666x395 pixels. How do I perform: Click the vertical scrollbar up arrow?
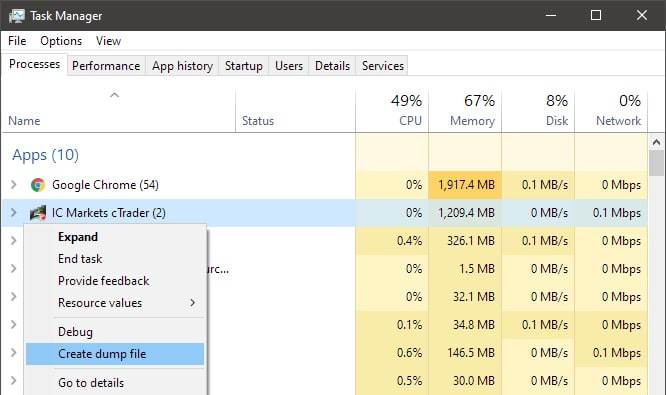coord(656,142)
